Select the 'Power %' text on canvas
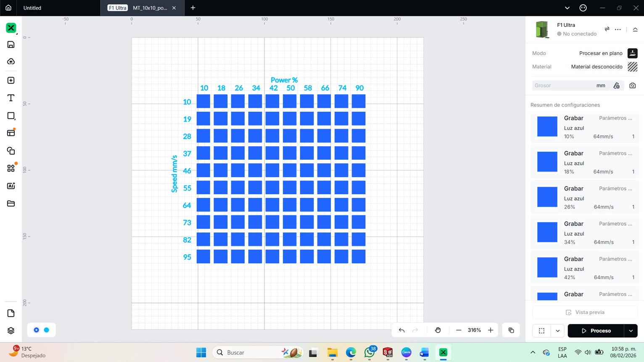The width and height of the screenshot is (644, 362). click(284, 80)
